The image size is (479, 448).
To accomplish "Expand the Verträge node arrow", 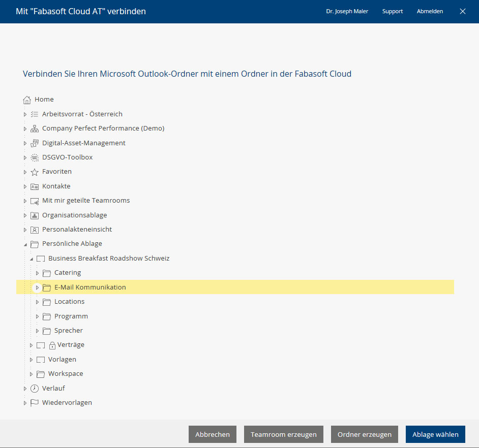I will pyautogui.click(x=31, y=345).
